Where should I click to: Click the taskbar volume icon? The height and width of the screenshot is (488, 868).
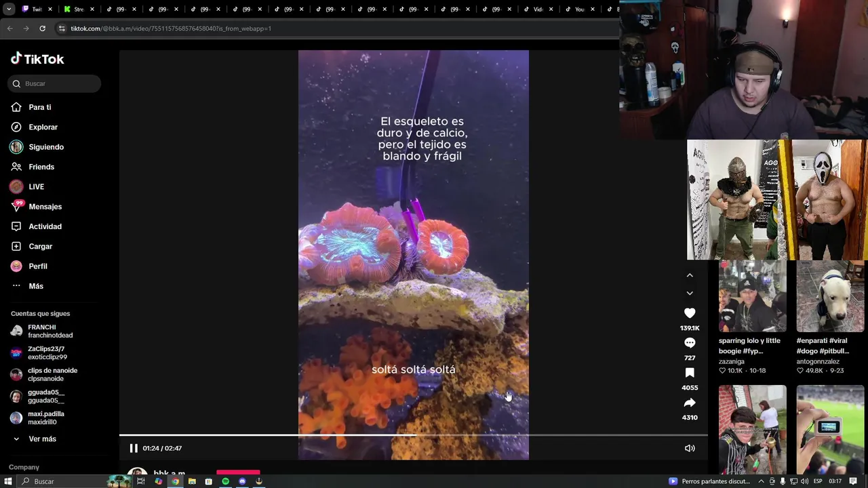click(x=805, y=481)
